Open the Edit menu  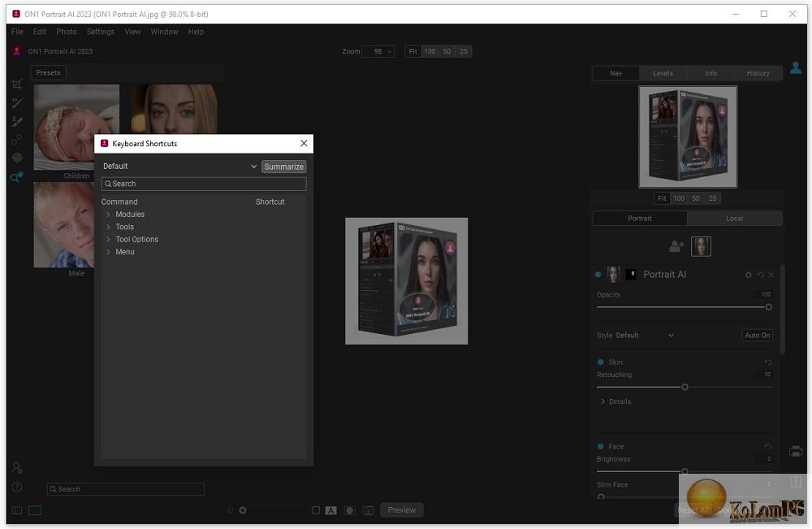click(x=39, y=32)
